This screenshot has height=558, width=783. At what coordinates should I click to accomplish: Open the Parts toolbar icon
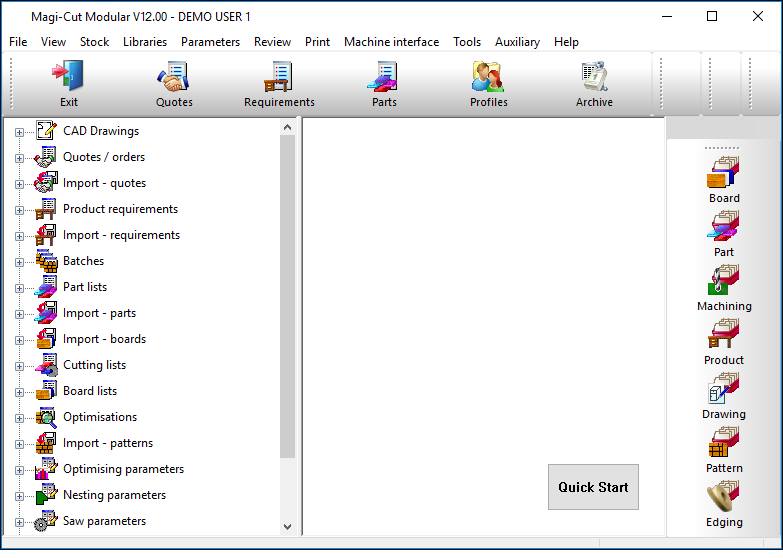384,75
